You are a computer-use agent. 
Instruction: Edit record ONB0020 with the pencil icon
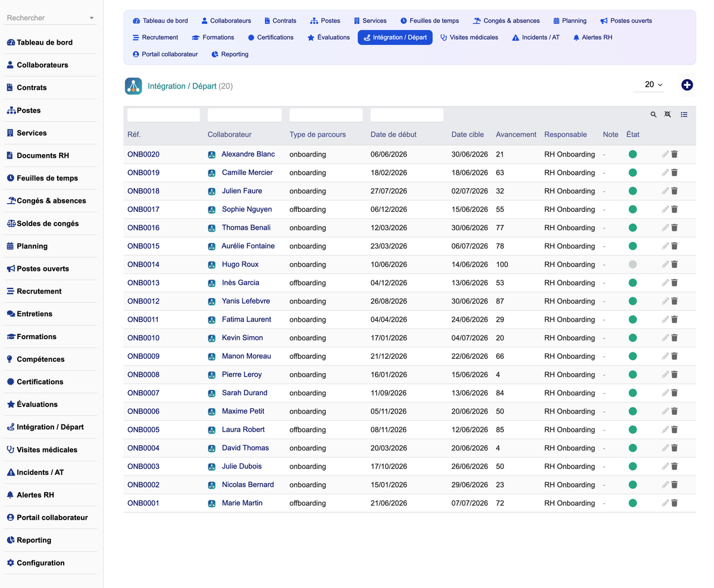[665, 154]
